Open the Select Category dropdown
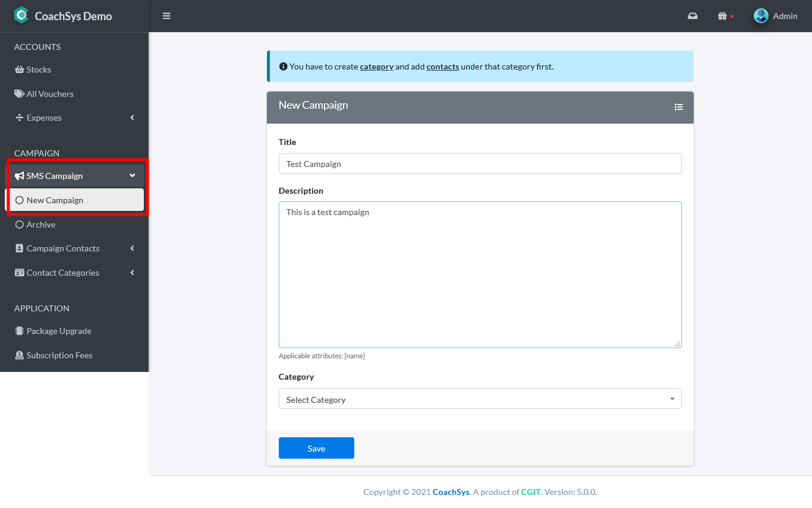The width and height of the screenshot is (812, 508). pos(480,399)
